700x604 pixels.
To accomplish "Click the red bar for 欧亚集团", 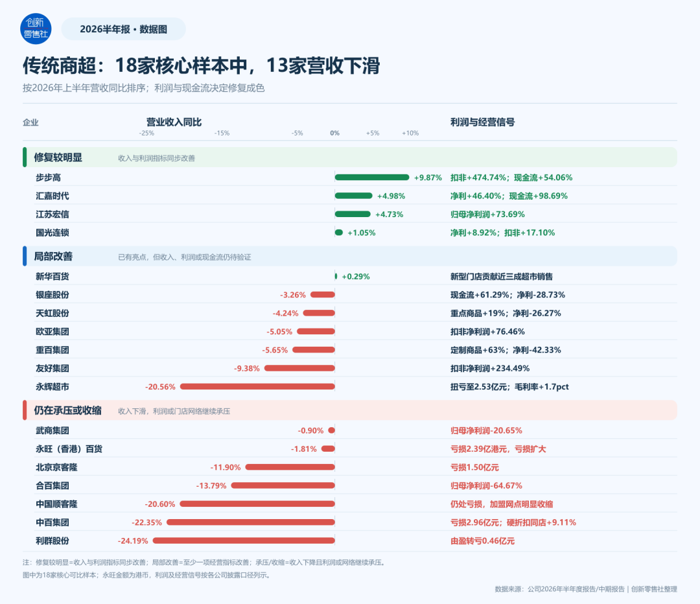I will coord(316,331).
